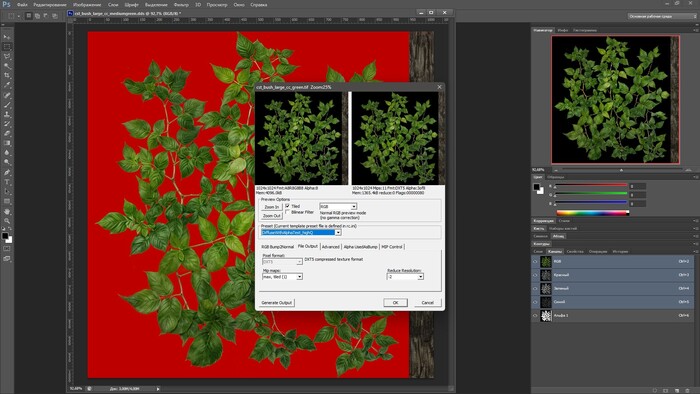Select the Type tool
700x394 pixels.
(7, 182)
